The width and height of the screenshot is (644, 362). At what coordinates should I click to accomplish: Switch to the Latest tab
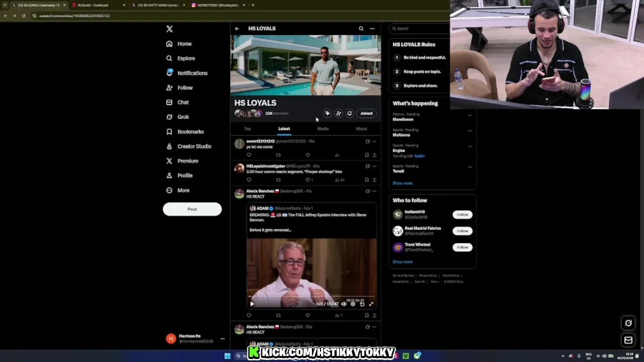(x=284, y=129)
